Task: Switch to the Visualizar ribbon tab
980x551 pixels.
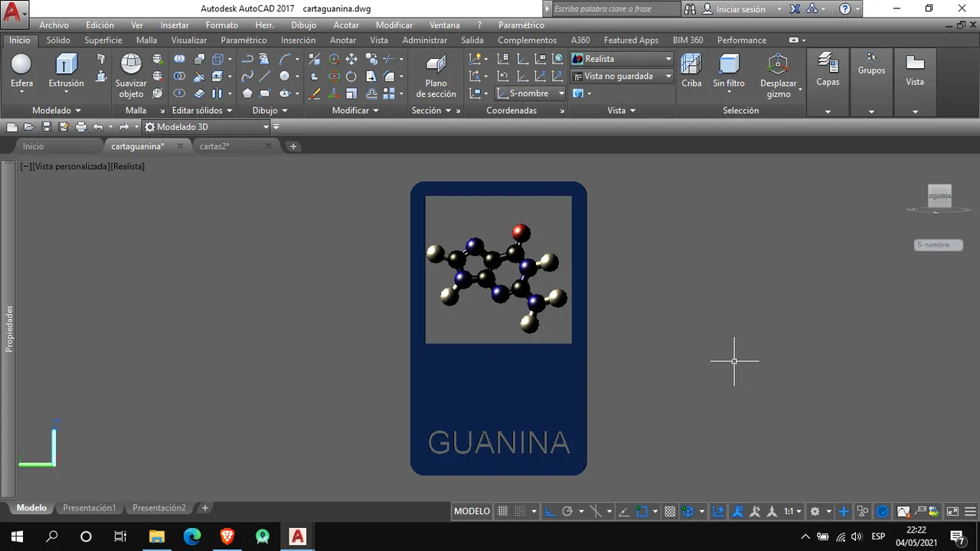Action: click(x=189, y=40)
